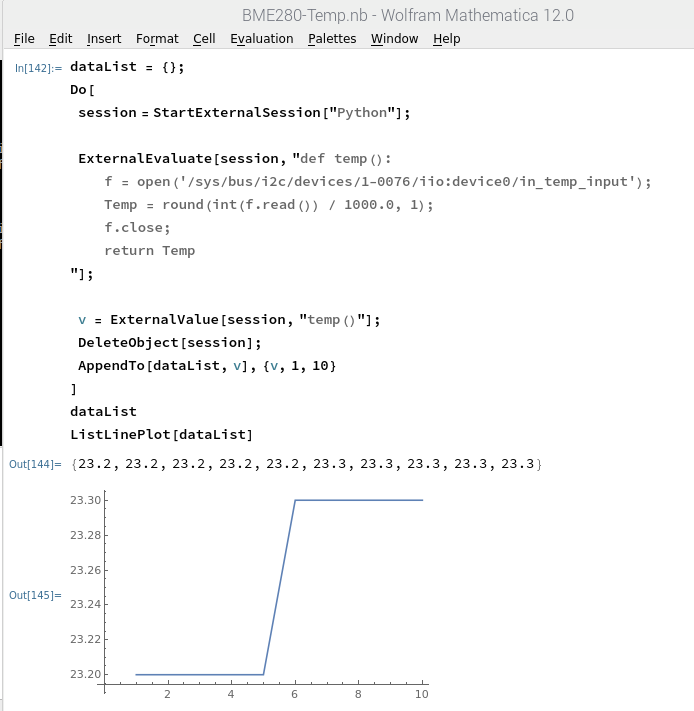694x711 pixels.
Task: Click the 'Do[' line
Action: pos(82,90)
